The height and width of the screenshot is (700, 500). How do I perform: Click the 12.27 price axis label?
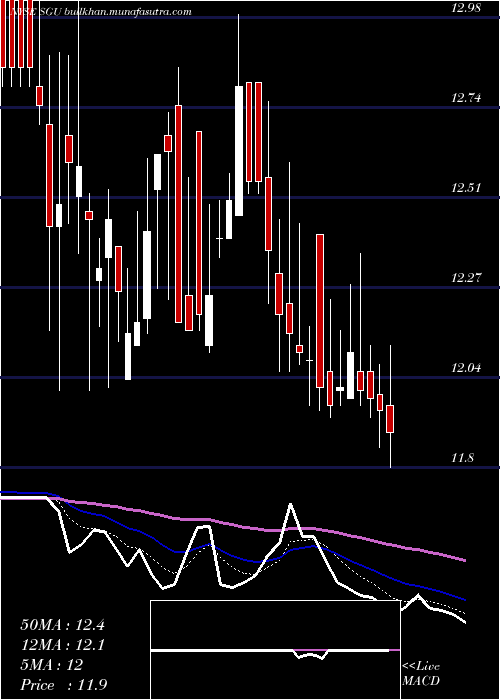pyautogui.click(x=466, y=278)
